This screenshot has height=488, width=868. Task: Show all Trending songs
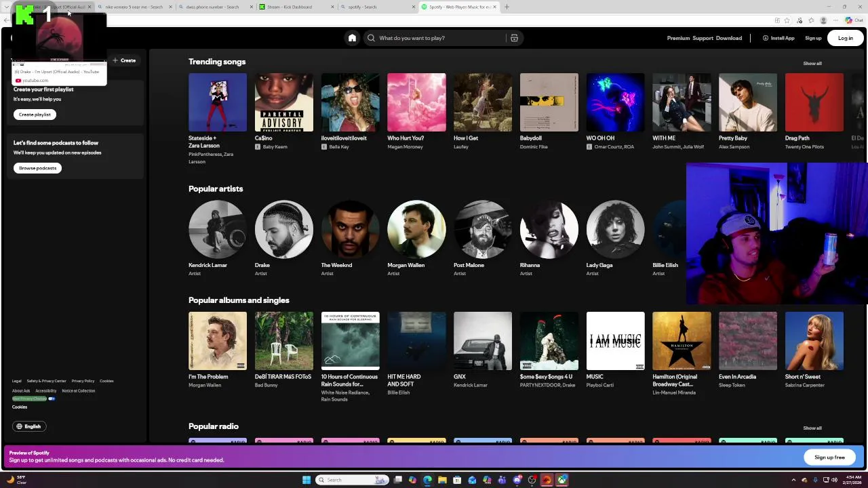tap(812, 63)
